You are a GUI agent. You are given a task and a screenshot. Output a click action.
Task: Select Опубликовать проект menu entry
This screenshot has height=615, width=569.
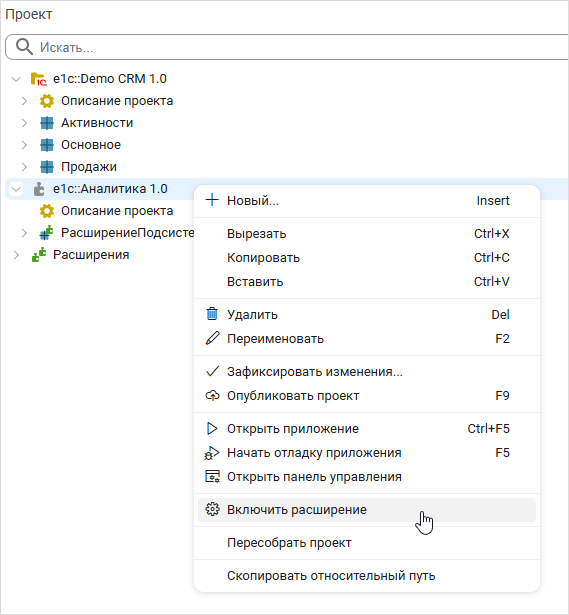pos(367,396)
